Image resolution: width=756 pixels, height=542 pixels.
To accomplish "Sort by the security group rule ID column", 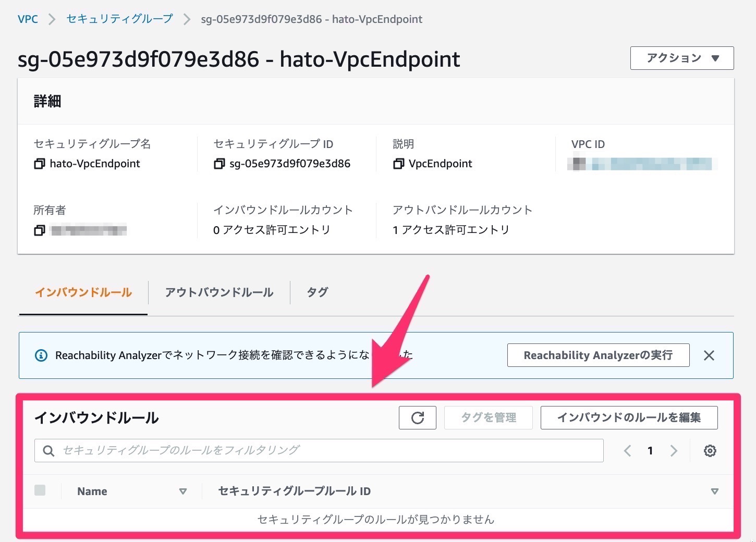I will (x=714, y=491).
